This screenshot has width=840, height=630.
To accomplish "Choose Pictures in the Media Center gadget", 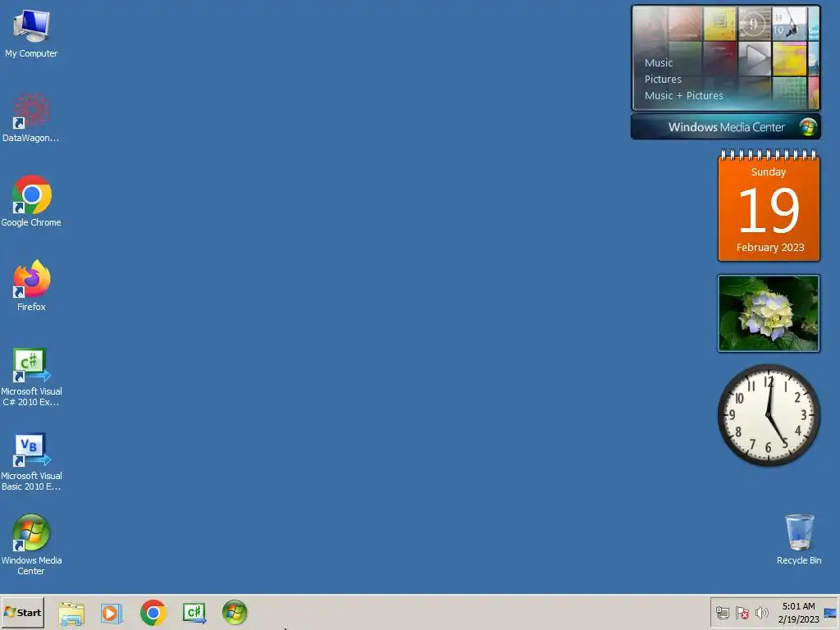I will [x=663, y=80].
